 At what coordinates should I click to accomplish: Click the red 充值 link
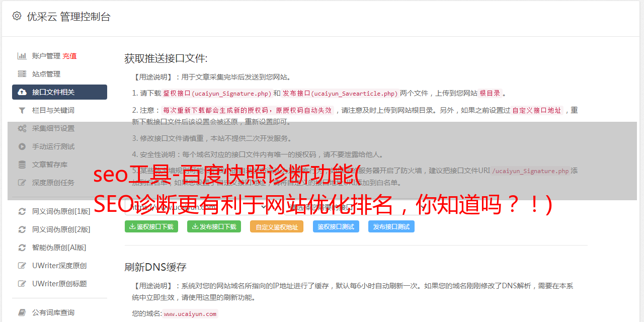70,56
